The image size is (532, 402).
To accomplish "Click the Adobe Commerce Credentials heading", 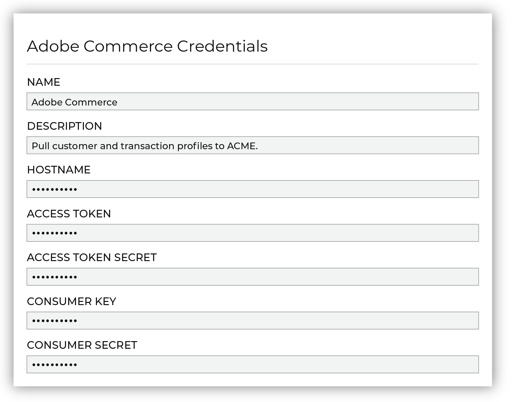I will [x=147, y=46].
